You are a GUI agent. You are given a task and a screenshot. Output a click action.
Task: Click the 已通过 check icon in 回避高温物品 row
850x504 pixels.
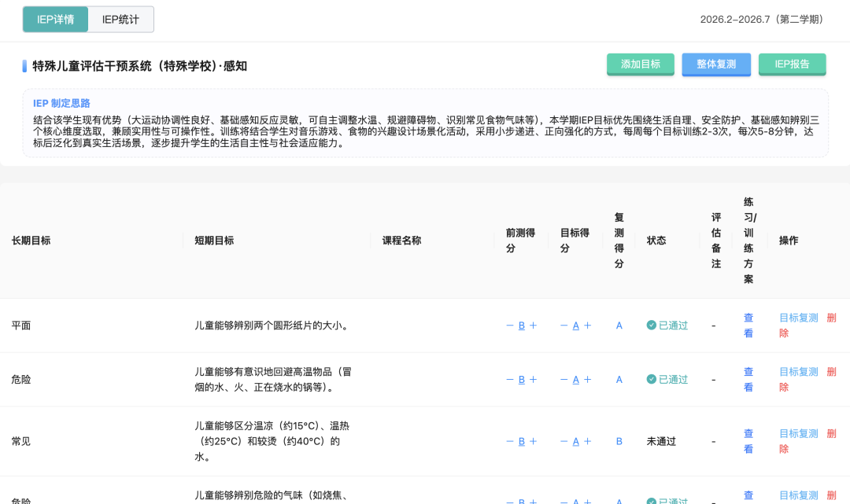pos(652,379)
